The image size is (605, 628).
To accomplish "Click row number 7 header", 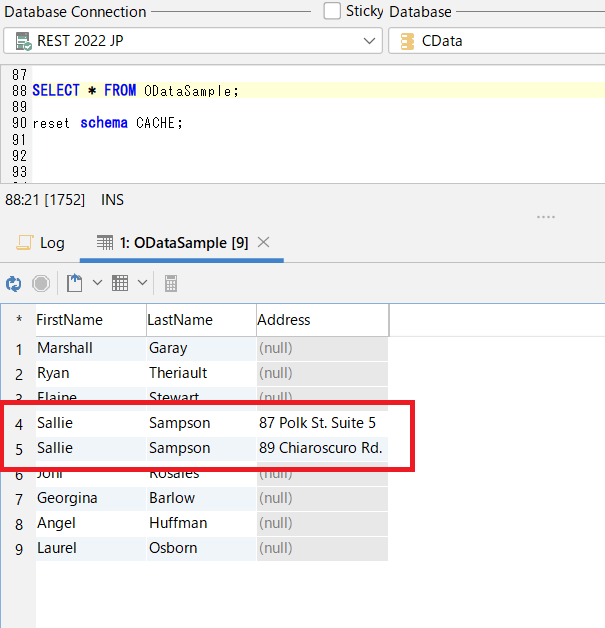I will [x=19, y=499].
